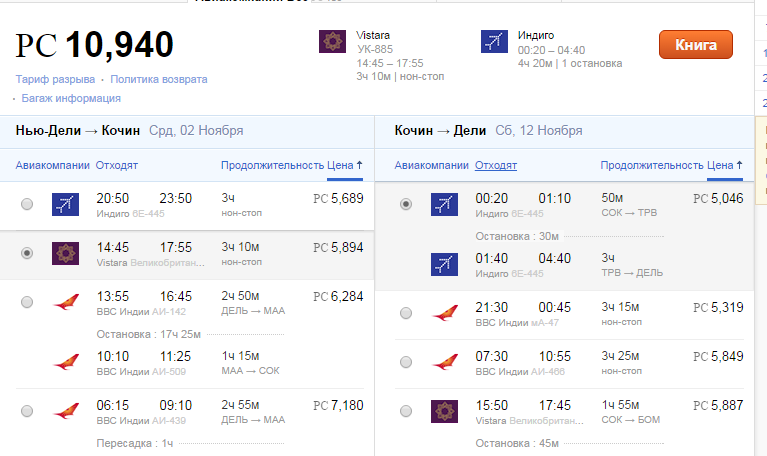The width and height of the screenshot is (767, 456).
Task: Select the 13:55 Air India outbound flight
Action: coord(27,302)
